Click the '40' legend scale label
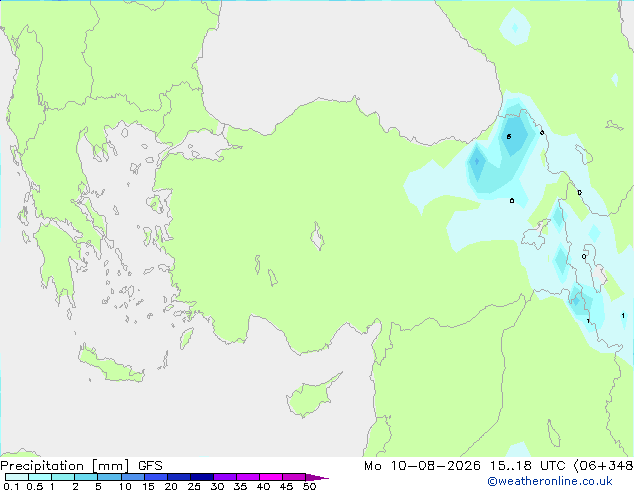This screenshot has width=634, height=490. click(x=263, y=486)
